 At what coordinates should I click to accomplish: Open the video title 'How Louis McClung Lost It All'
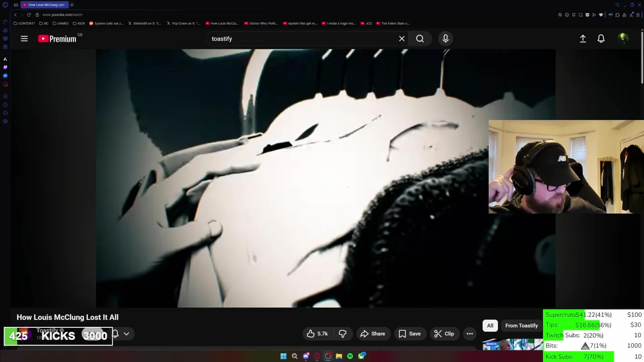[67, 317]
